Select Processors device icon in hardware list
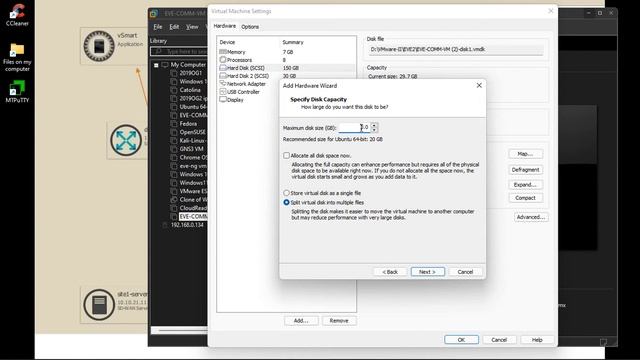Screen dimensions: 640x360 pos(223,60)
